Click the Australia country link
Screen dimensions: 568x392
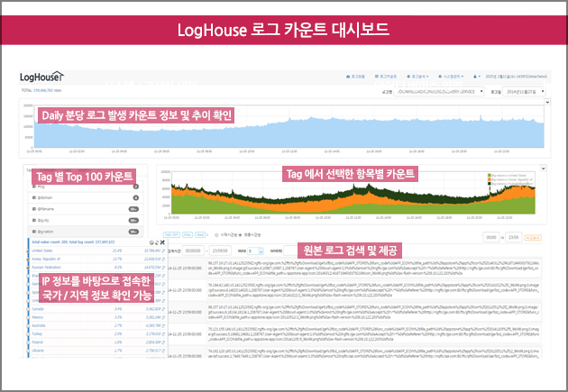39,325
